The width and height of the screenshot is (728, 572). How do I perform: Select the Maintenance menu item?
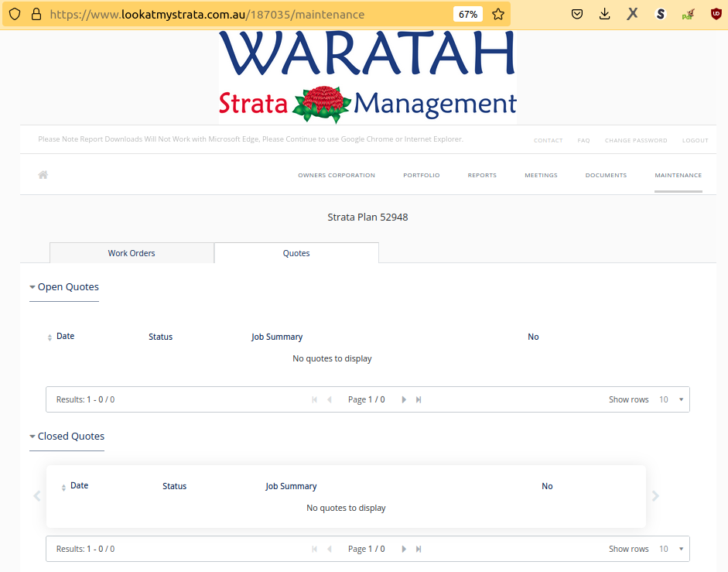pos(678,175)
